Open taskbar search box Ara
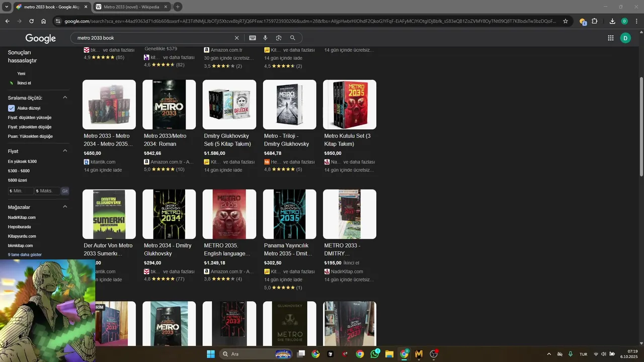Screen dimensions: 644x362 pyautogui.click(x=257, y=354)
